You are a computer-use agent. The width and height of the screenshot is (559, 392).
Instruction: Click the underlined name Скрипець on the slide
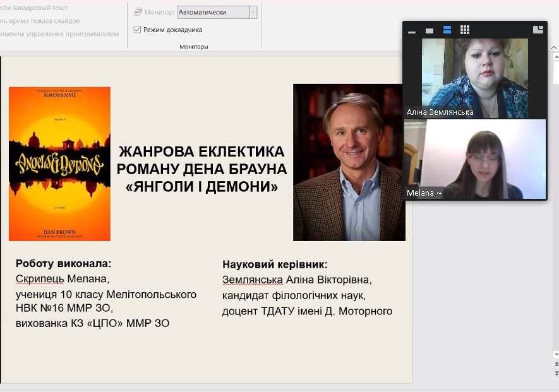tap(40, 279)
